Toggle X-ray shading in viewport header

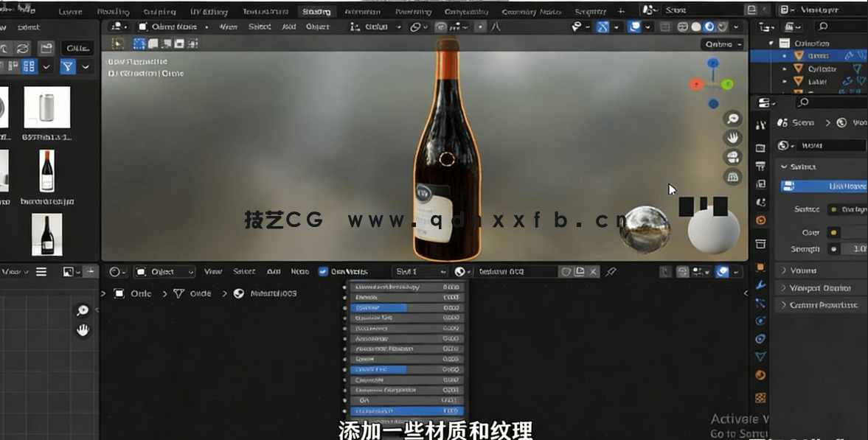[x=664, y=27]
